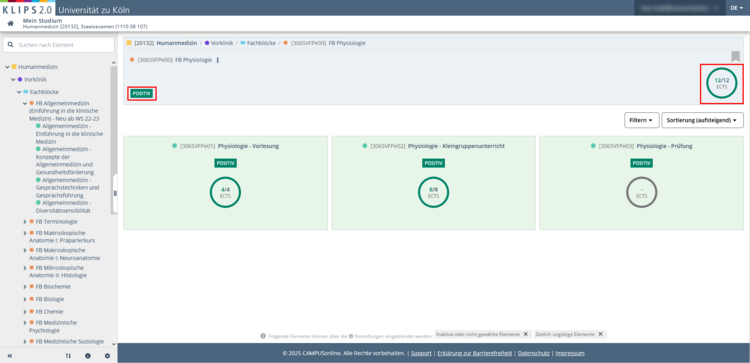750x363 pixels.
Task: Click the POSITIV badge on the Prüfung card
Action: point(641,163)
